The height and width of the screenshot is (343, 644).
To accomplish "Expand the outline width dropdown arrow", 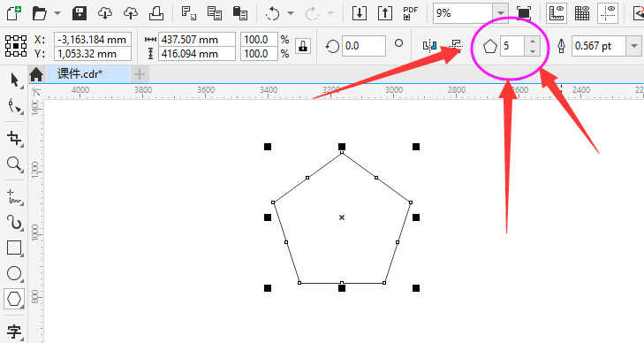I will tap(633, 46).
